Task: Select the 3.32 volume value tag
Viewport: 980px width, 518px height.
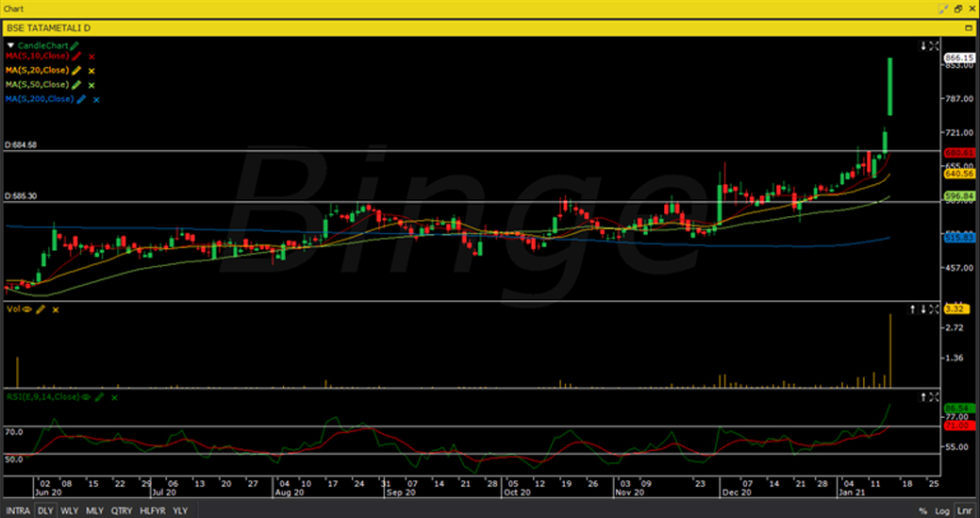Action: [x=955, y=309]
